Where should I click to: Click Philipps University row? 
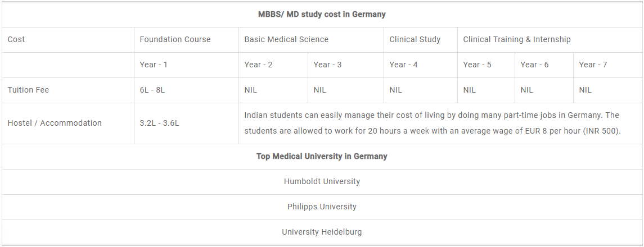(x=322, y=207)
